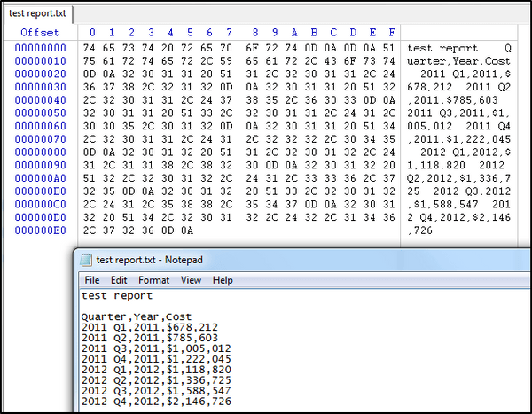Click the Notepad icon in the title bar
The image size is (532, 414).
[86, 260]
